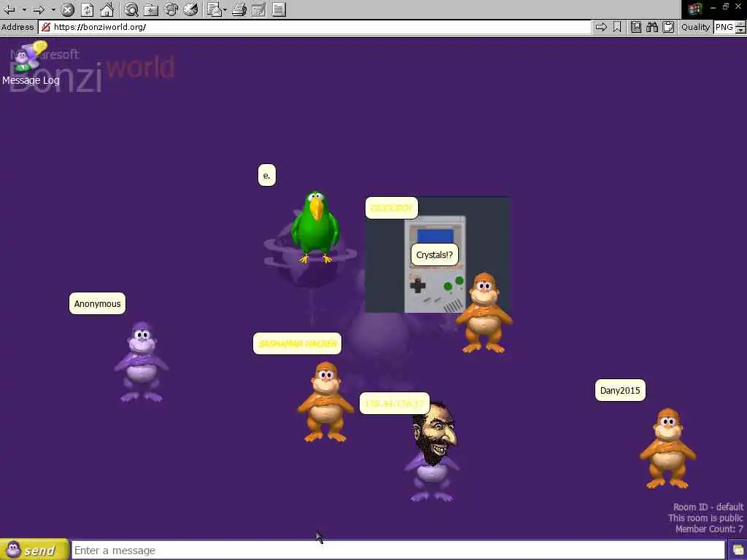This screenshot has width=747, height=560.
Task: Click the quality stepper down arrow
Action: coord(740,31)
